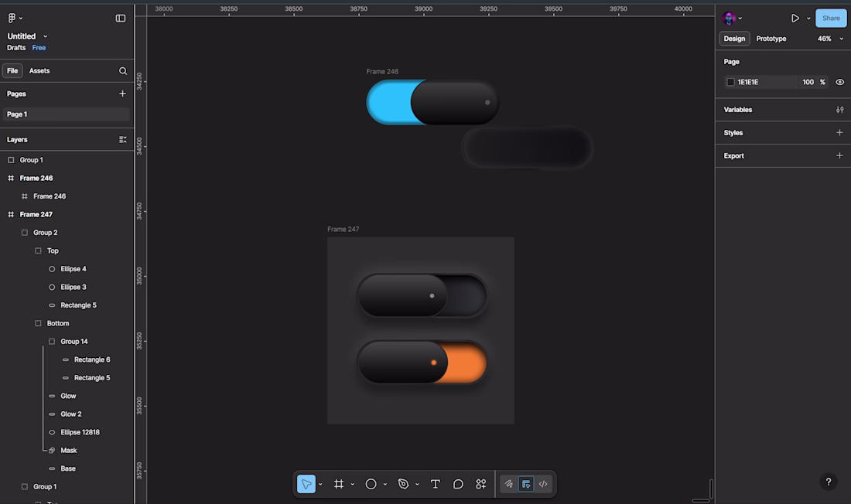Click Ellipse 4 layer icon
This screenshot has width=851, height=504.
(x=52, y=268)
